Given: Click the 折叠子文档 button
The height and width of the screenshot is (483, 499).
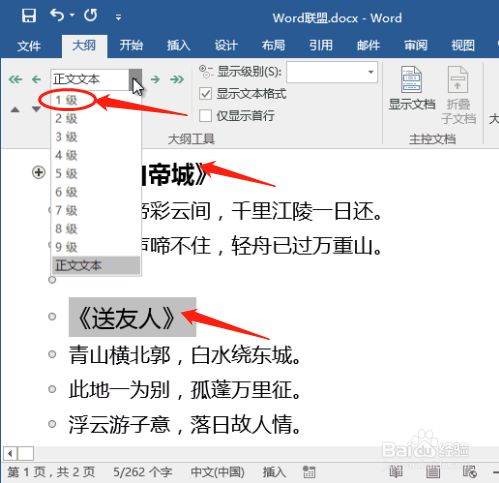Looking at the screenshot, I should [458, 95].
